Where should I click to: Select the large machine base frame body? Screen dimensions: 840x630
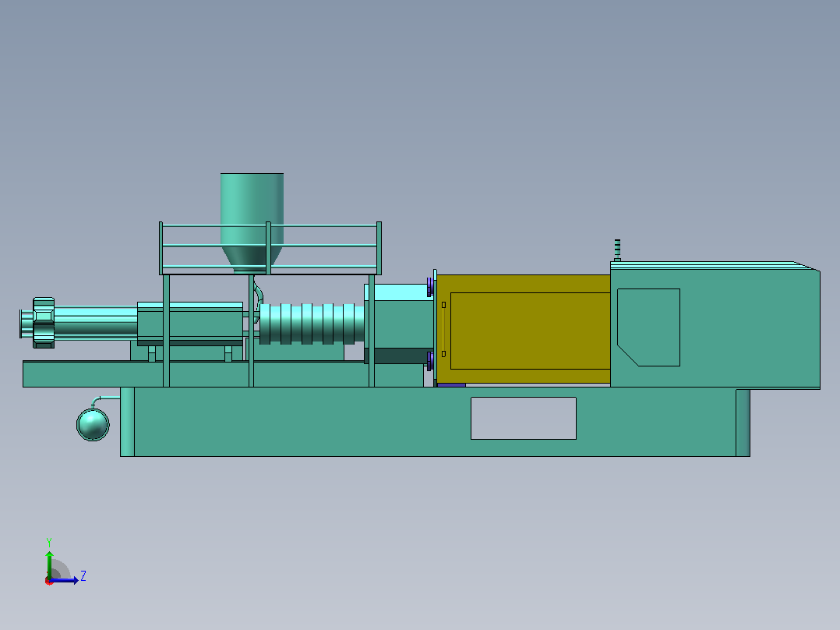tap(435, 422)
